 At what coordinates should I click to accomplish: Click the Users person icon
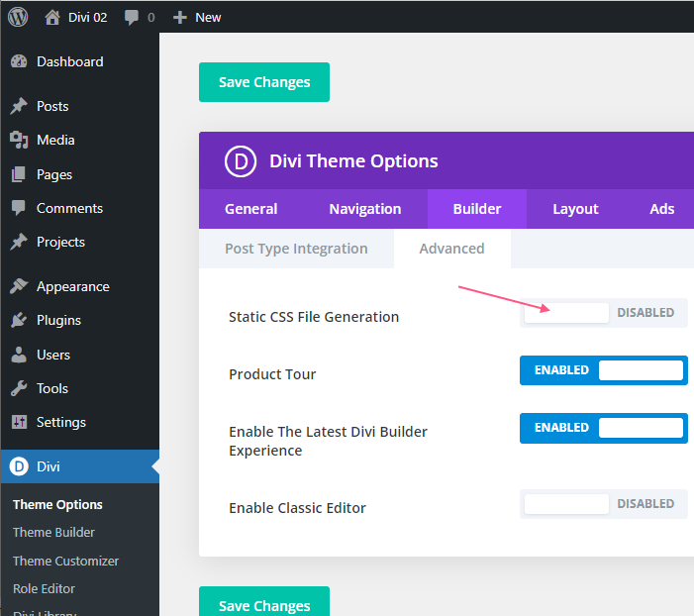point(19,355)
